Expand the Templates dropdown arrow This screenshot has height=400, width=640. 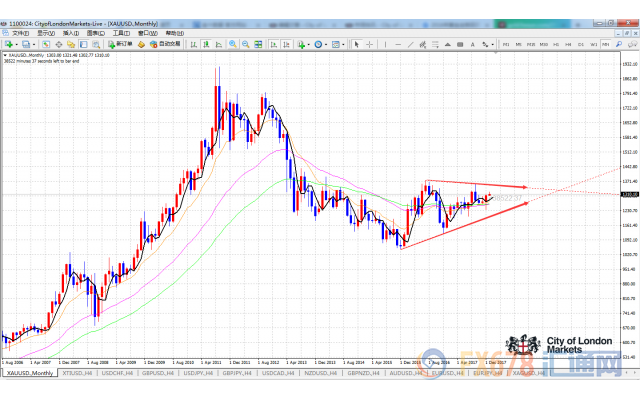(343, 44)
